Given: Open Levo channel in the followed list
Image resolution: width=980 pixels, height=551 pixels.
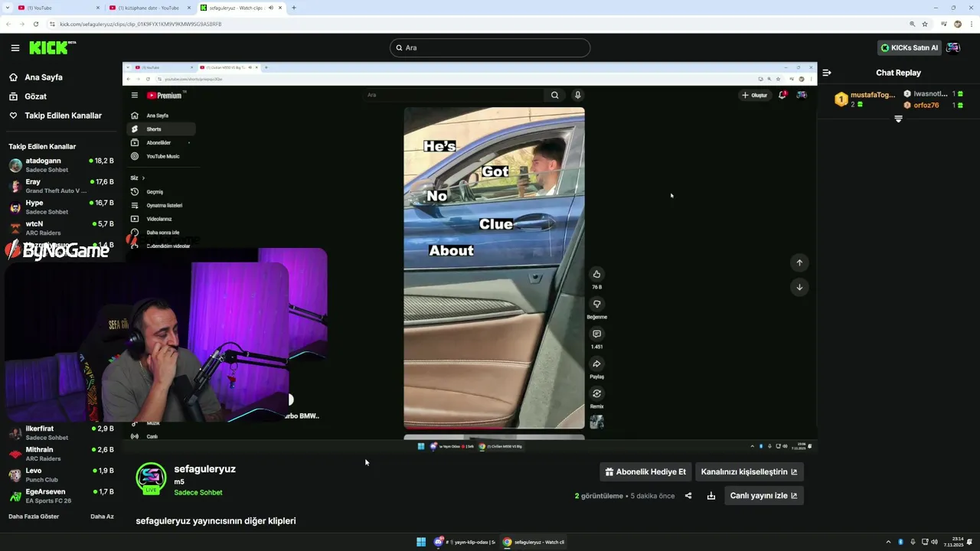Looking at the screenshot, I should click(61, 475).
